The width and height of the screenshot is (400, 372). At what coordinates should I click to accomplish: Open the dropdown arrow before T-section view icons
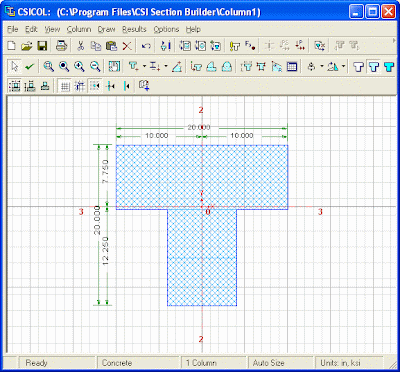point(343,67)
